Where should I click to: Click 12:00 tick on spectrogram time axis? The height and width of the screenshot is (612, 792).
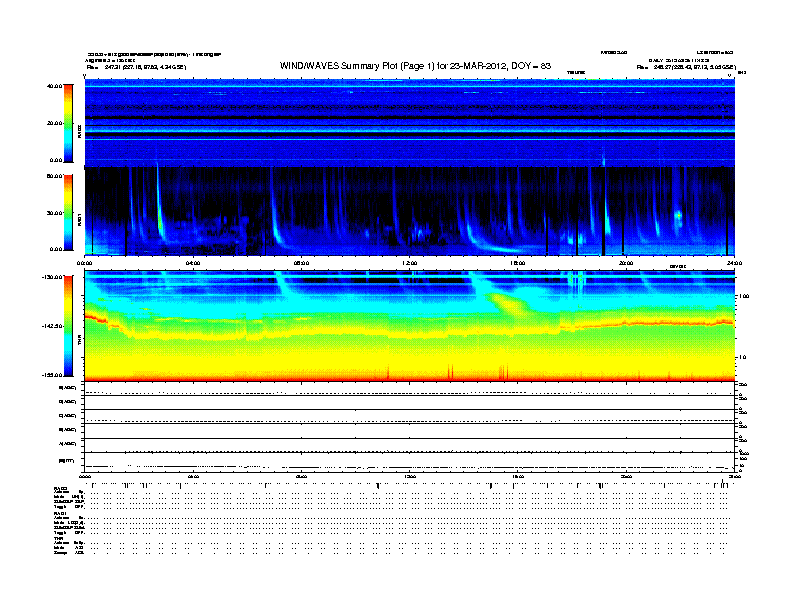(409, 263)
